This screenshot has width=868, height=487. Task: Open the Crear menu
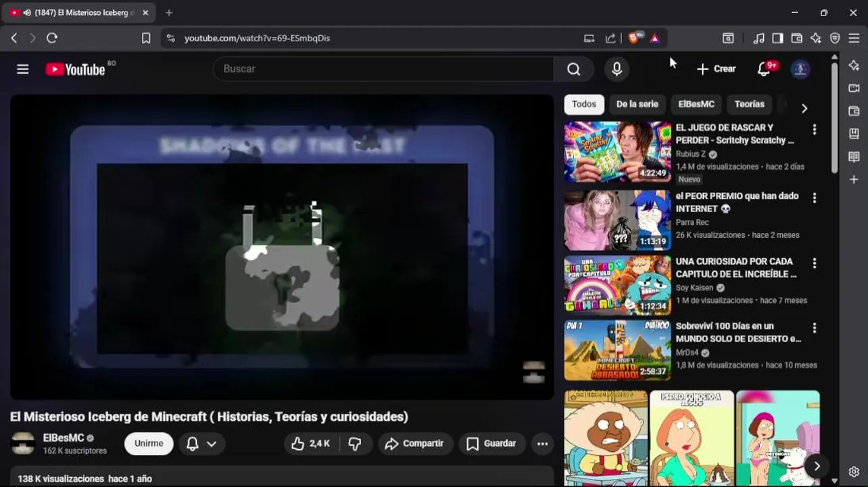click(716, 69)
